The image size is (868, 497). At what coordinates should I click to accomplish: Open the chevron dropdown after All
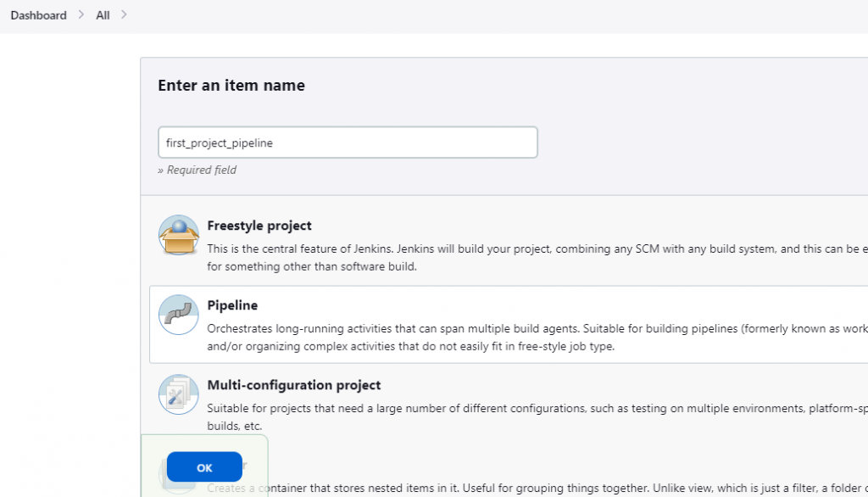pos(124,15)
